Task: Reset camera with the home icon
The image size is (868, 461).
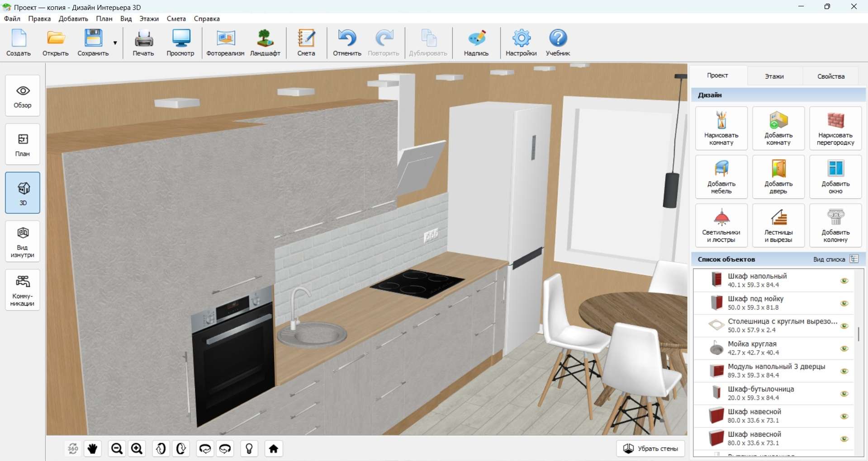Action: click(x=274, y=449)
